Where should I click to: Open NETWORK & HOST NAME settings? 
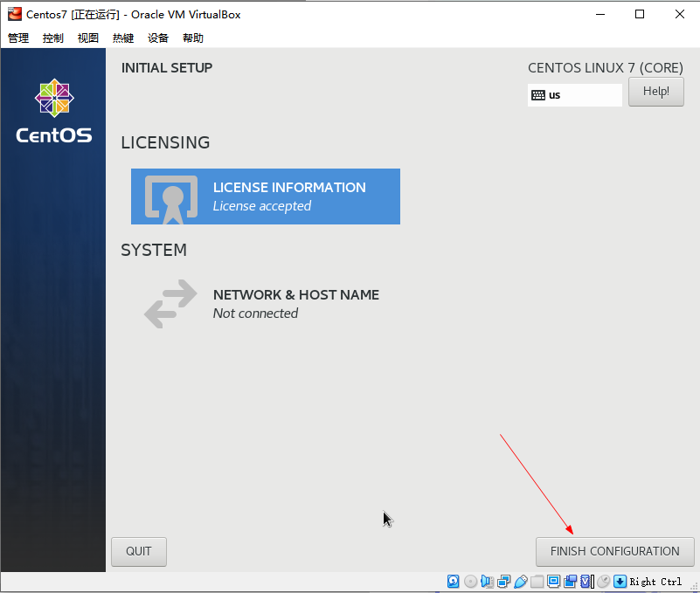tap(265, 304)
